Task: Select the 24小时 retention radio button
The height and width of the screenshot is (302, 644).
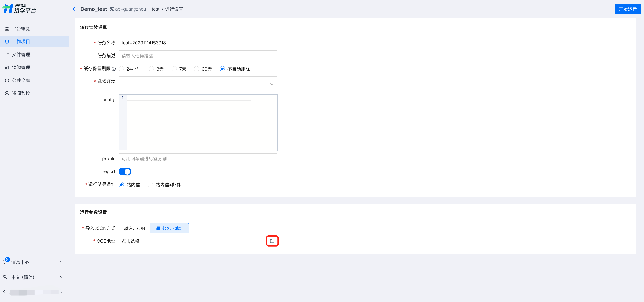Action: tap(122, 69)
